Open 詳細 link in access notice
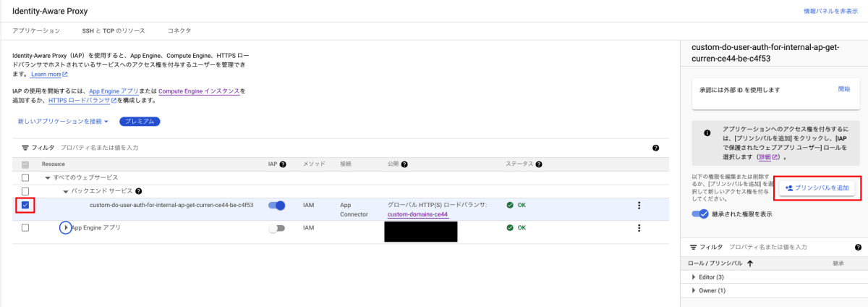868x307 pixels. pyautogui.click(x=768, y=156)
